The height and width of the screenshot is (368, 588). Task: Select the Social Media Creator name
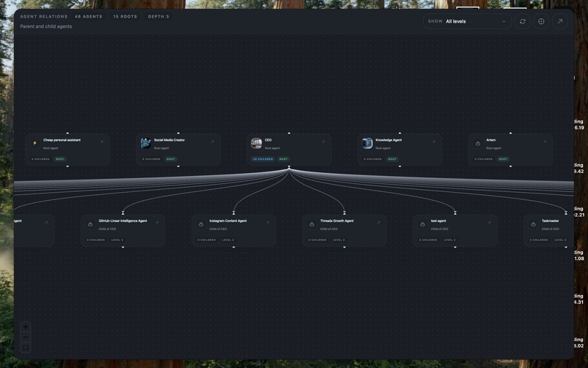(x=169, y=140)
